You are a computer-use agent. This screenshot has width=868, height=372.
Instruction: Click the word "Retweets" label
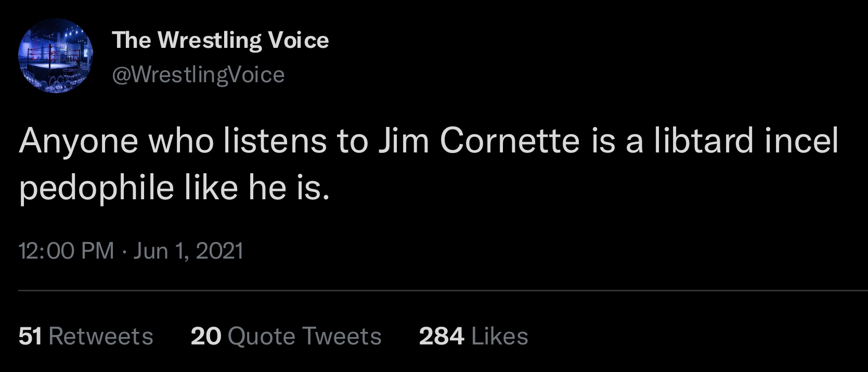(101, 336)
